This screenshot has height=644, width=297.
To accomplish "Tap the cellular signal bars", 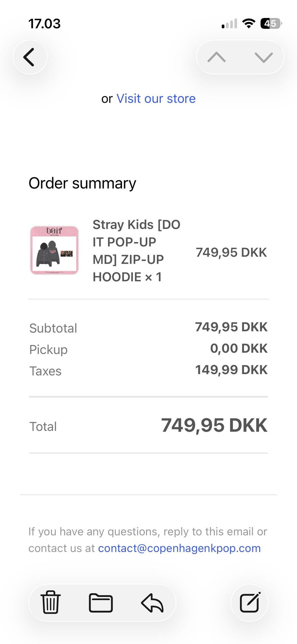I will (x=230, y=24).
